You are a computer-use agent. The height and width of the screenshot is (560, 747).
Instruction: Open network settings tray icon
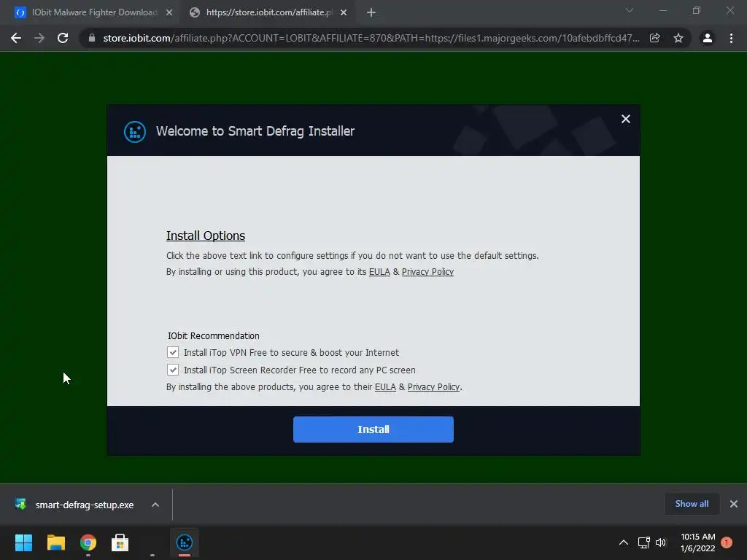[x=643, y=542]
